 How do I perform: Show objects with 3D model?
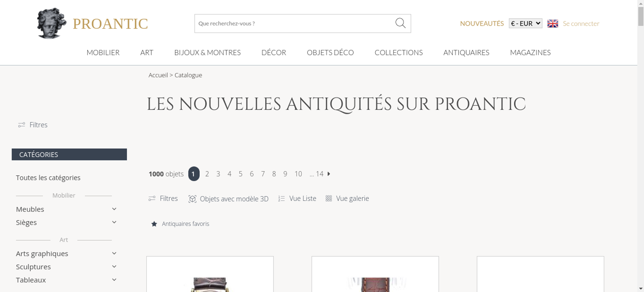coord(228,199)
